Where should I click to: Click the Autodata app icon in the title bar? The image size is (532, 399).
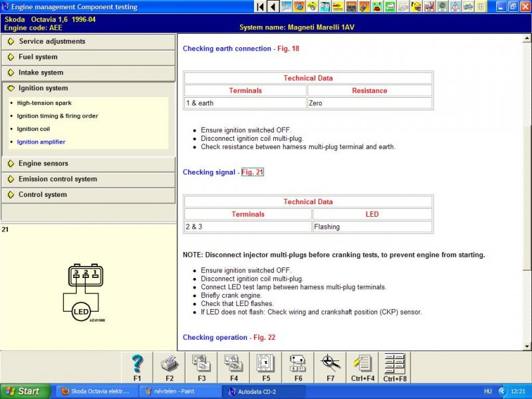click(x=5, y=7)
